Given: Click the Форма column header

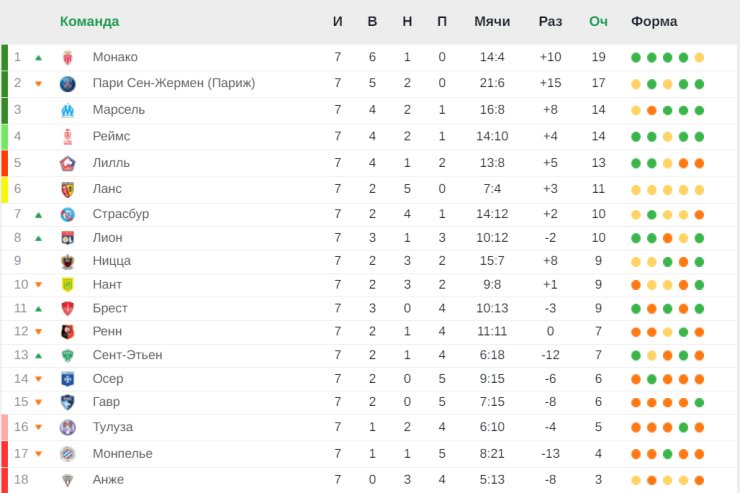Looking at the screenshot, I should pos(654,22).
